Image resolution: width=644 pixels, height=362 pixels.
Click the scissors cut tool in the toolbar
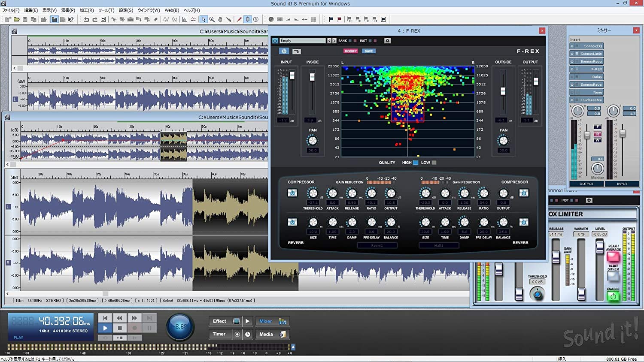coord(114,19)
